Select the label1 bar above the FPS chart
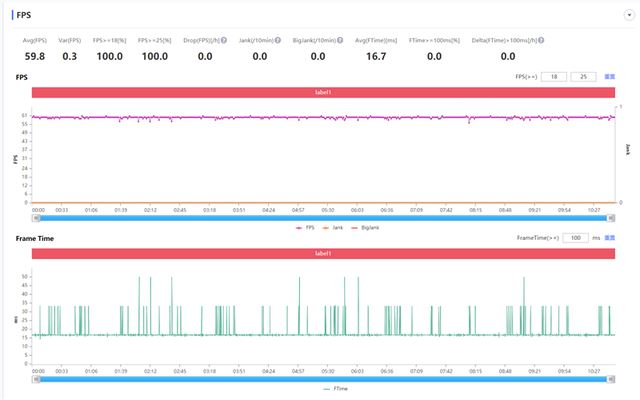Image resolution: width=640 pixels, height=400 pixels. [323, 92]
